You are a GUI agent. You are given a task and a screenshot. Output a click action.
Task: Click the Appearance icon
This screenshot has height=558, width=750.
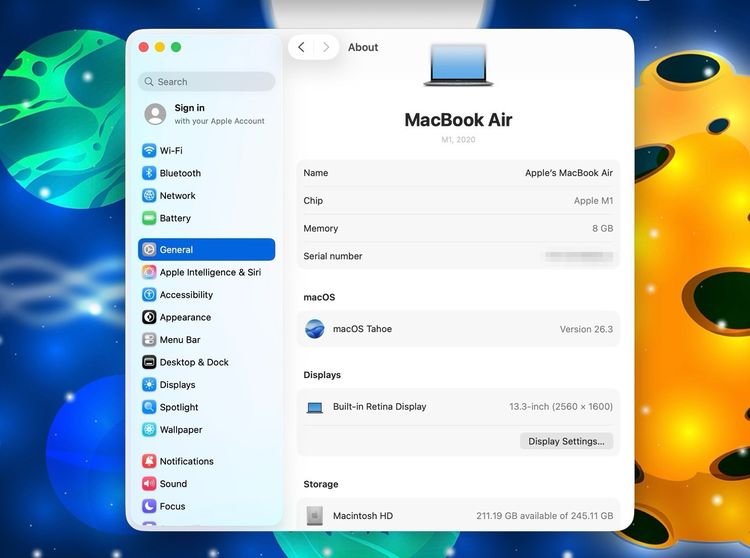[149, 317]
